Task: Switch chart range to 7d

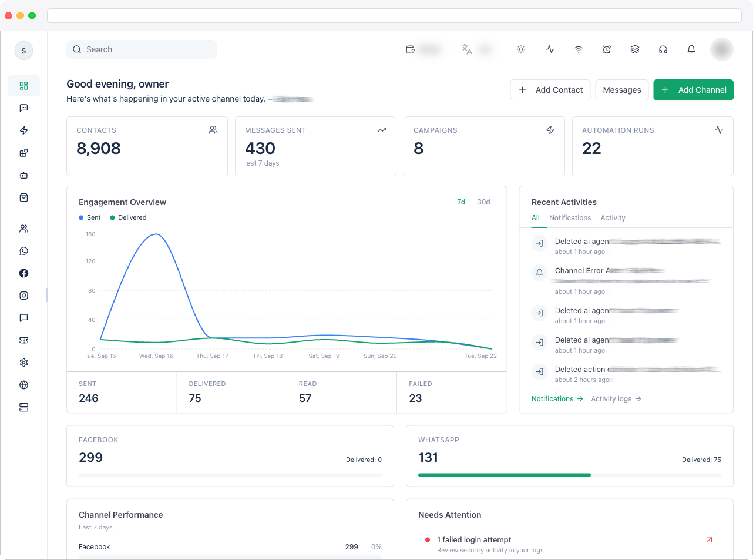Action: coord(461,202)
